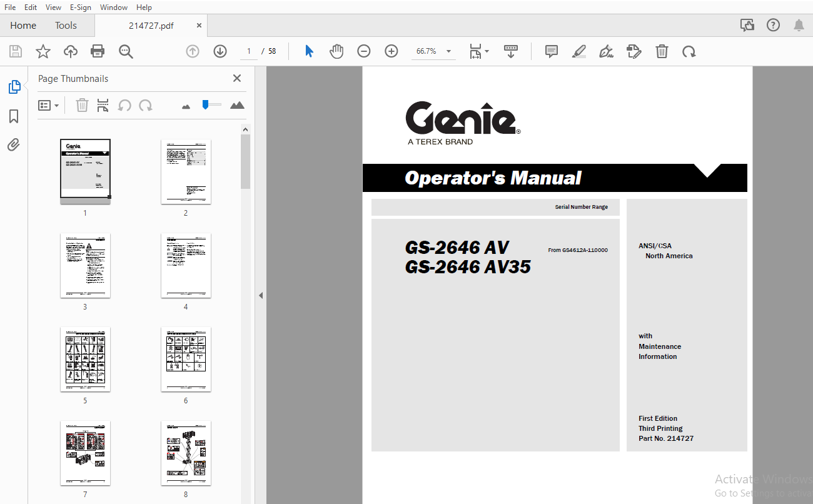The image size is (813, 504).
Task: Select the highlight text tool
Action: click(579, 51)
